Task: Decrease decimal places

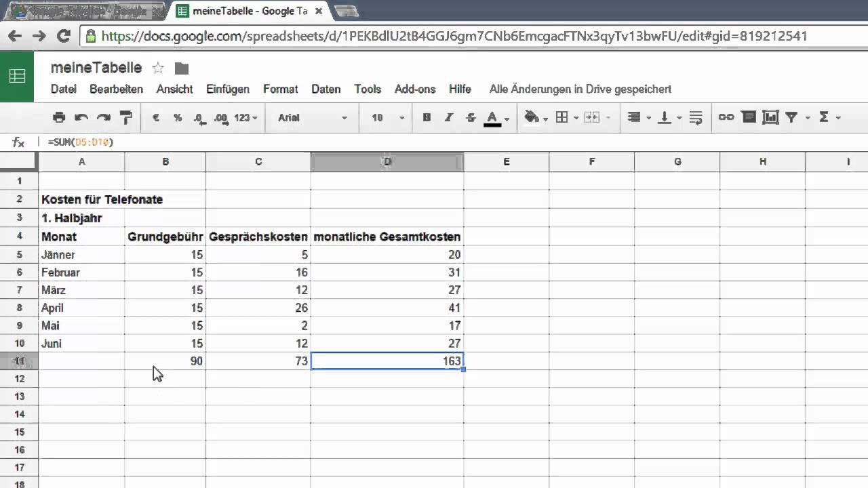Action: pos(199,118)
